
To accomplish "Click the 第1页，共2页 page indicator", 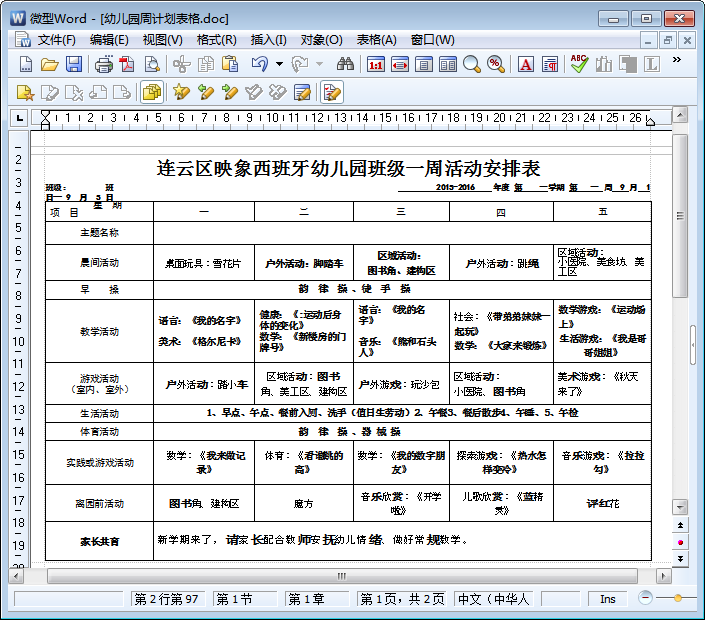I will click(402, 599).
